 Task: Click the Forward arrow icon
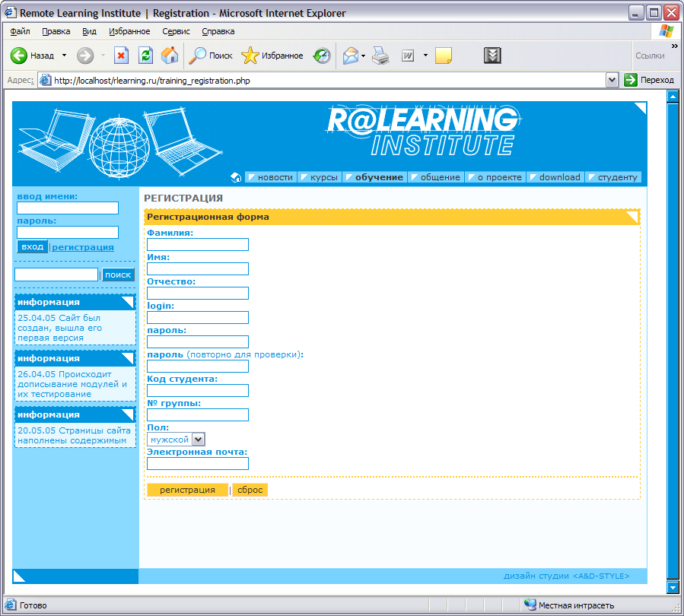point(85,56)
